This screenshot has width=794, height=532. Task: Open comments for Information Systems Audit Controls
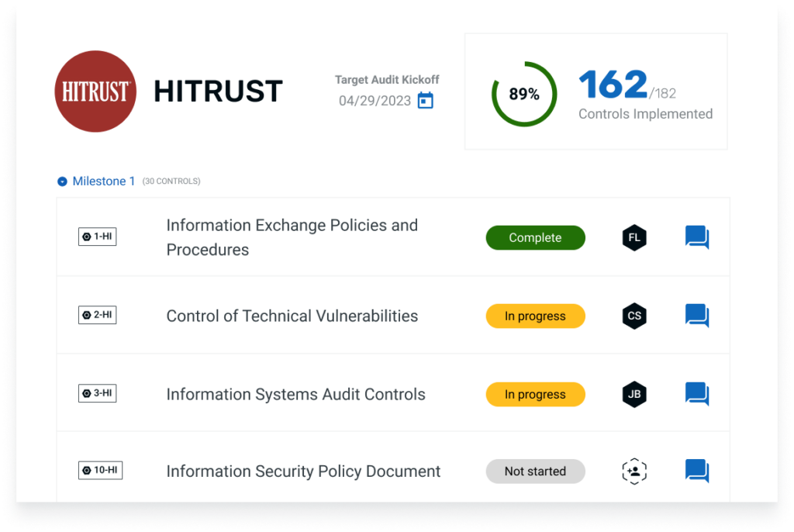coord(696,394)
